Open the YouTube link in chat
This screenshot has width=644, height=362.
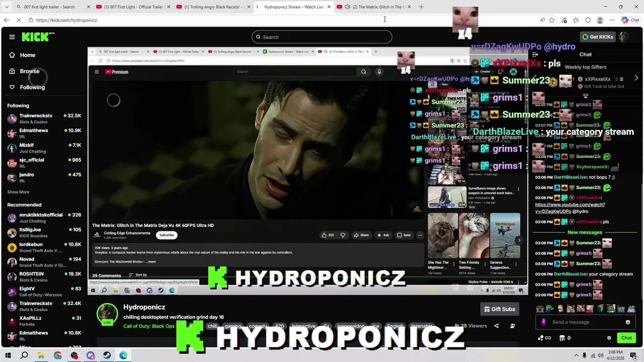570,208
